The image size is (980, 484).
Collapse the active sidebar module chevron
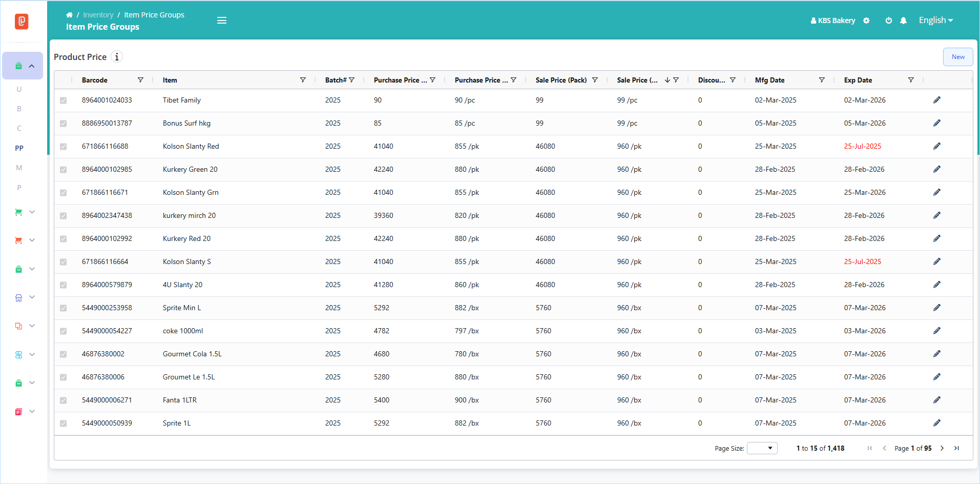32,66
